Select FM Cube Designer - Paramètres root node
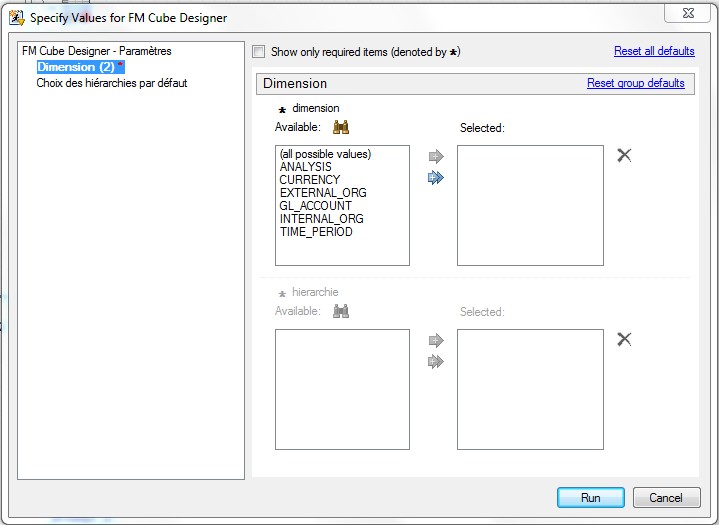The image size is (719, 525). [96, 51]
